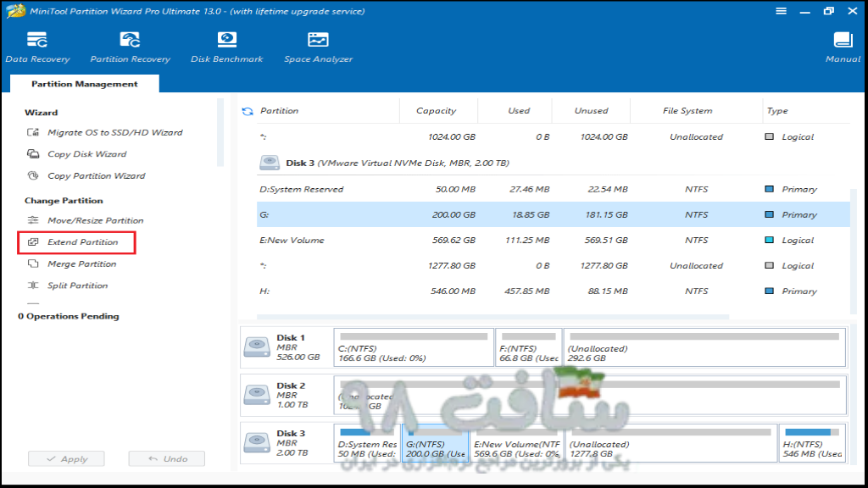This screenshot has width=868, height=488.
Task: Open Disk Benchmark tool
Action: pyautogui.click(x=226, y=47)
